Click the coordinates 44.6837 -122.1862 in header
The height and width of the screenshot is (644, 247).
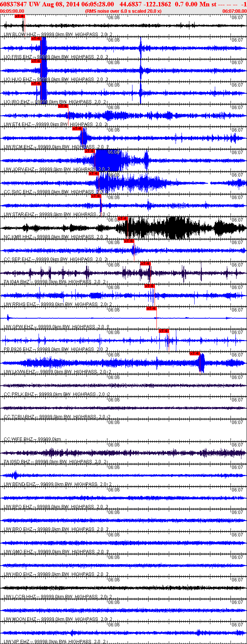coord(145,4)
